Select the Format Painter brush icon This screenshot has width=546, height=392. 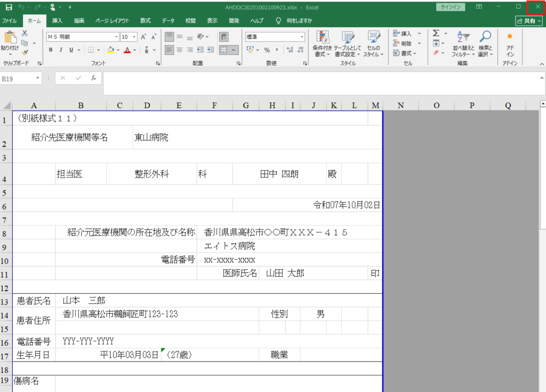pos(25,52)
